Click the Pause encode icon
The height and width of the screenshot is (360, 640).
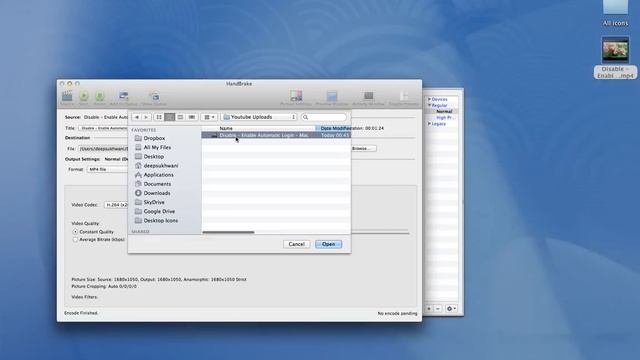100,96
